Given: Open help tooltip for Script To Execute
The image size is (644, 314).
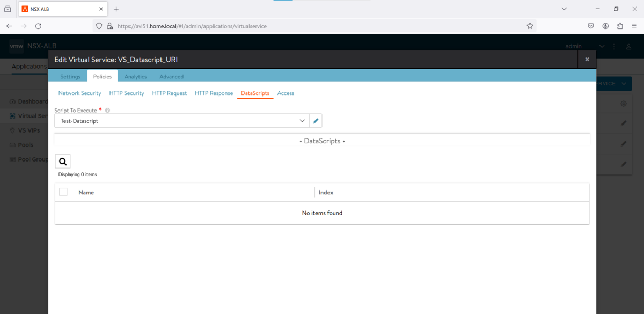Looking at the screenshot, I should click(107, 110).
